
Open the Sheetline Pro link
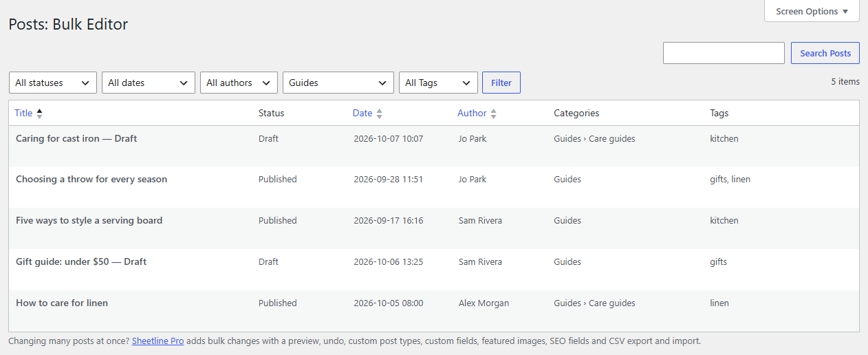point(158,341)
